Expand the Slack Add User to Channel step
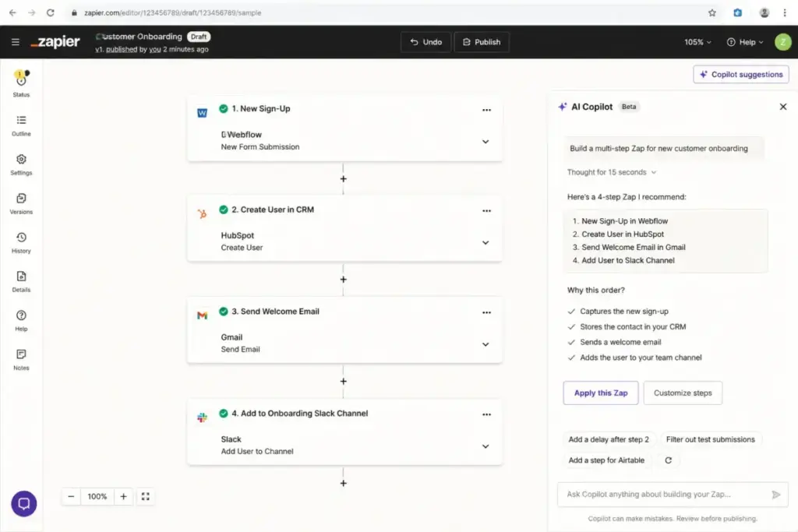Viewport: 798px width, 532px height. click(486, 446)
